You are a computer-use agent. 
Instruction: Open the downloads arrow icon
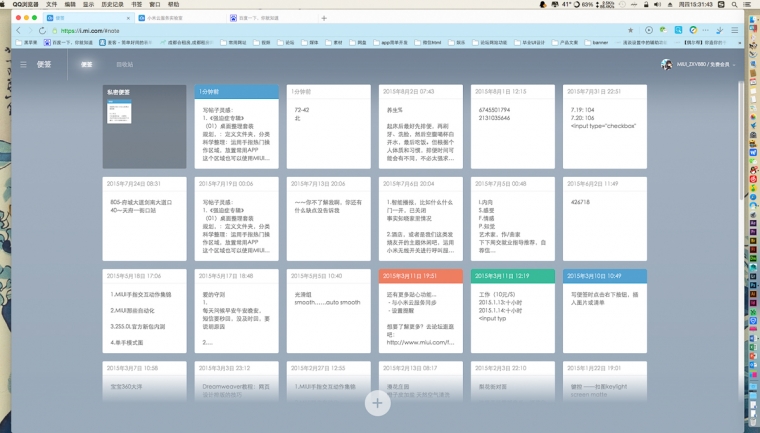[x=720, y=30]
